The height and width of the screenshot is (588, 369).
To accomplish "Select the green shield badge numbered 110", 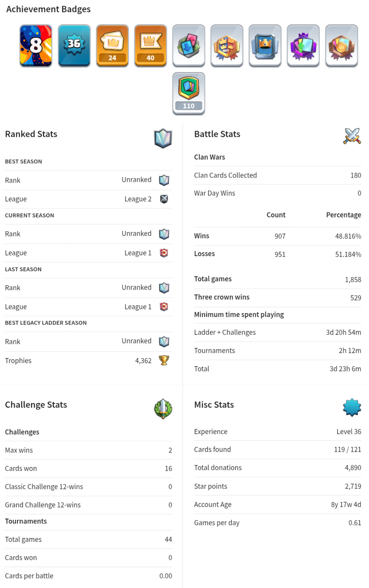I will point(189,93).
